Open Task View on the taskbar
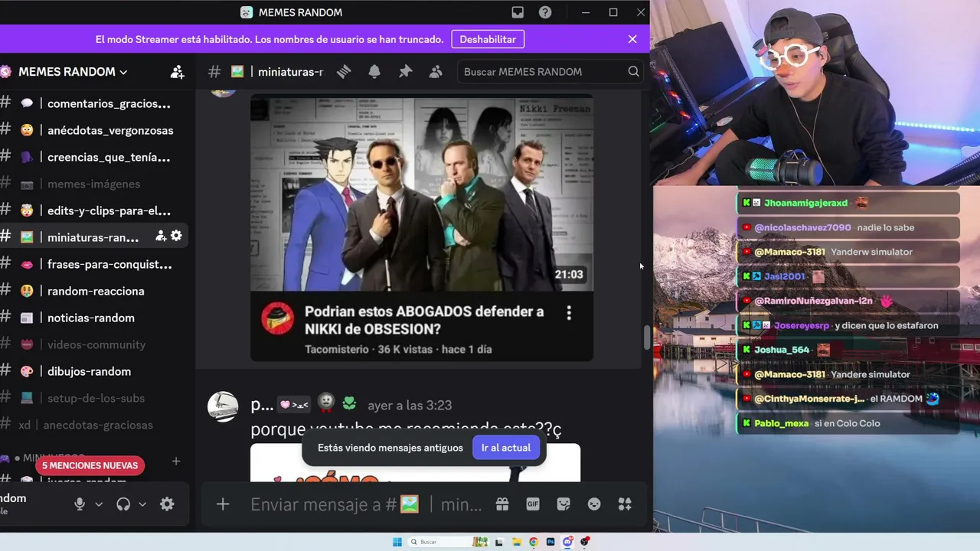 499,542
